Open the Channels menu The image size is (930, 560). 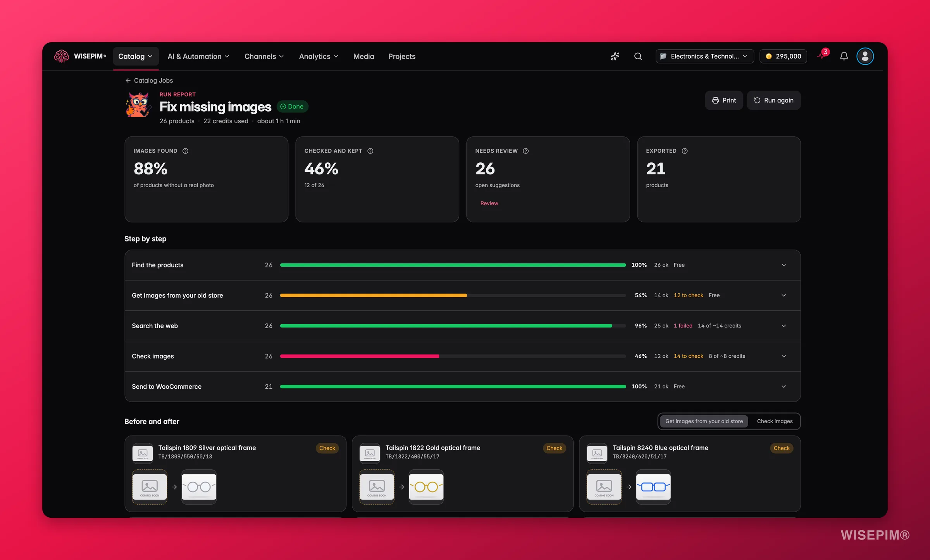click(264, 56)
